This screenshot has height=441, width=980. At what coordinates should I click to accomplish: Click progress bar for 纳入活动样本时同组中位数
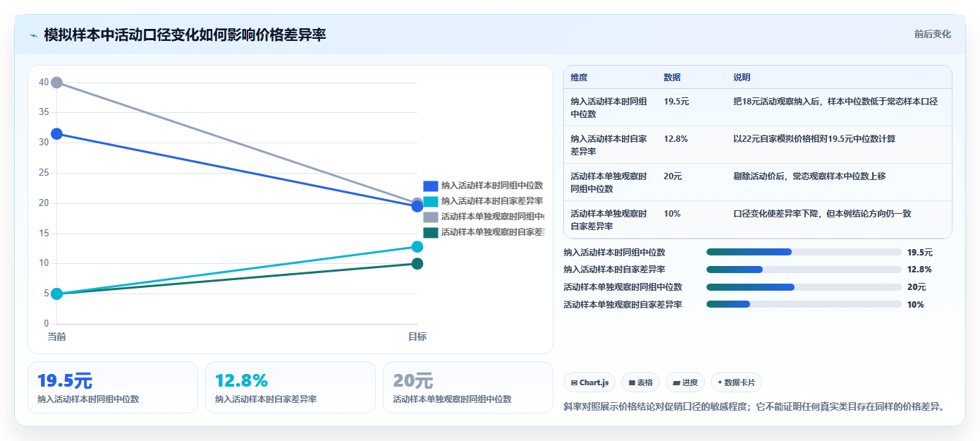click(804, 252)
